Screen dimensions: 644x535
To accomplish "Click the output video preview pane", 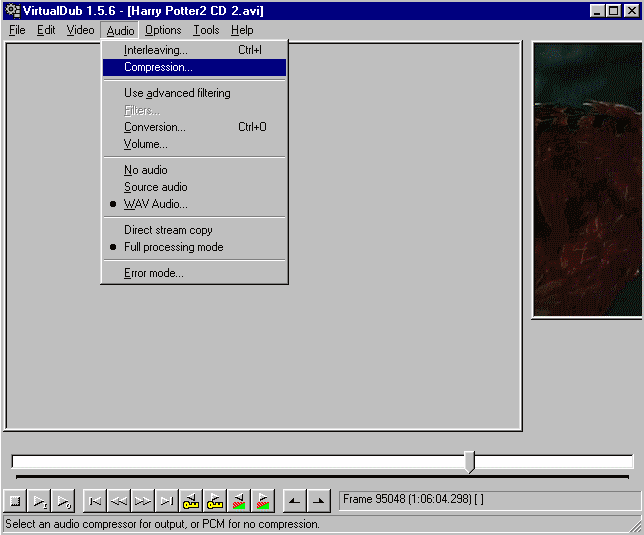I will 588,180.
